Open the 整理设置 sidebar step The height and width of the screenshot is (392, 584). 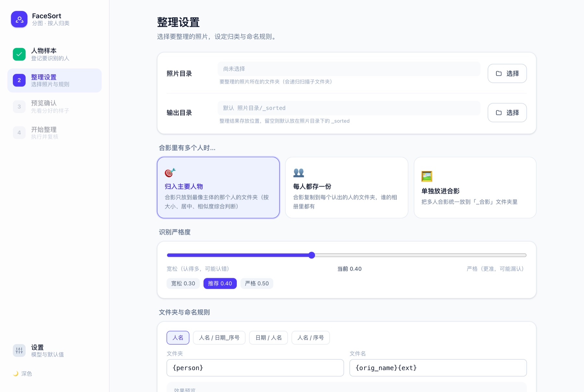pos(55,80)
